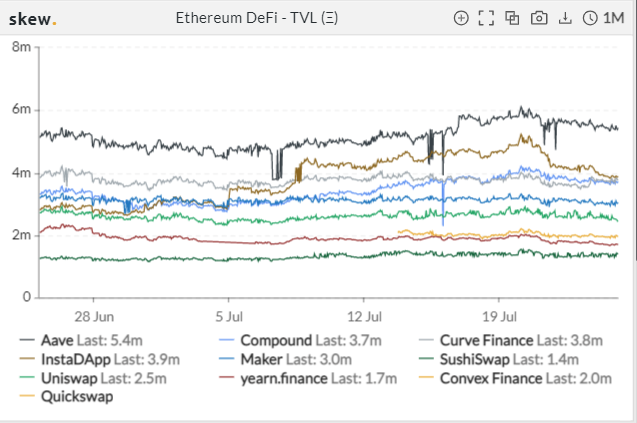Image resolution: width=637 pixels, height=423 pixels.
Task: Click the clock time range icon
Action: (x=590, y=18)
